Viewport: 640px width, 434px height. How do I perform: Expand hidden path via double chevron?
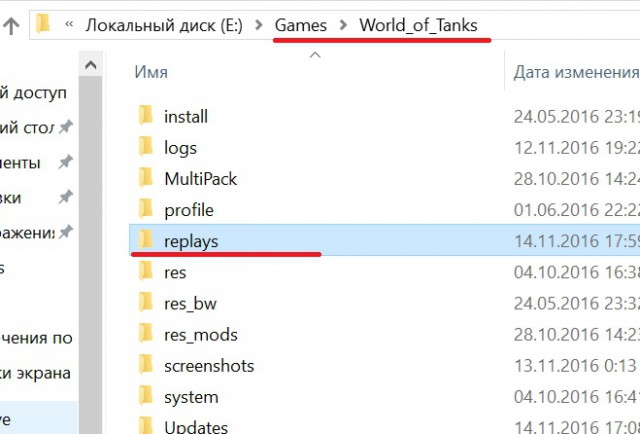tap(69, 25)
